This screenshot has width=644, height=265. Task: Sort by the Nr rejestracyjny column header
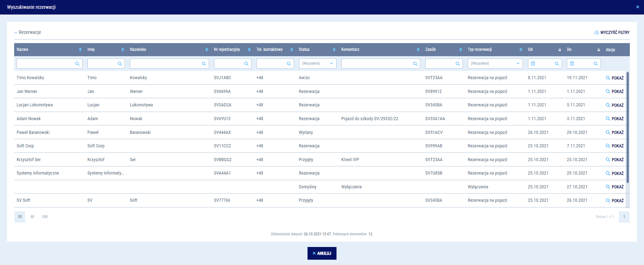(227, 49)
